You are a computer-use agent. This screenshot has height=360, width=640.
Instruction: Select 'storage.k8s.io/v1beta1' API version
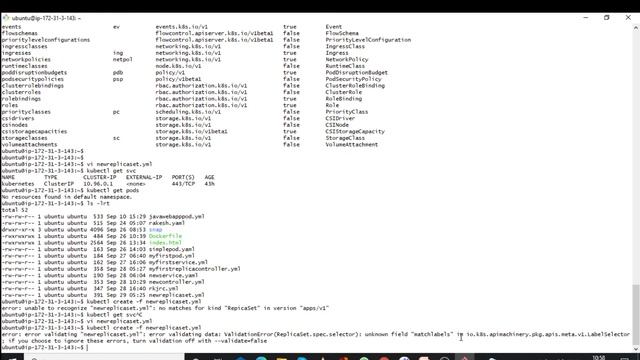coord(191,131)
